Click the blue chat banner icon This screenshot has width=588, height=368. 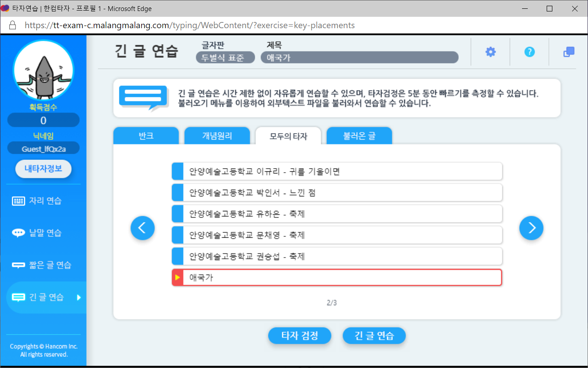pos(144,98)
